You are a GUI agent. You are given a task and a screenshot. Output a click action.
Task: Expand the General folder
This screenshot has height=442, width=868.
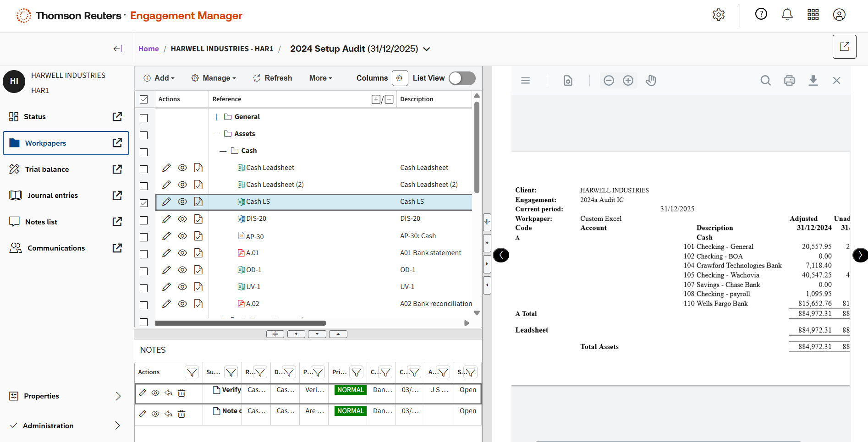216,117
